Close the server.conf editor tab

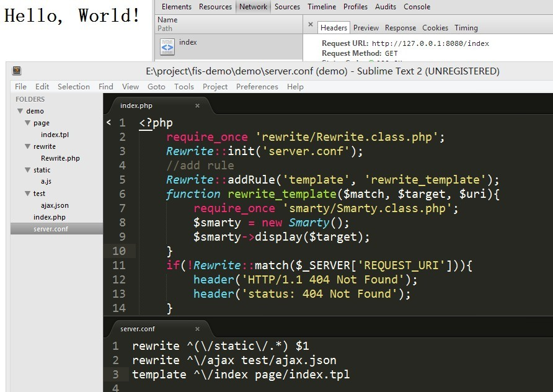pyautogui.click(x=198, y=329)
